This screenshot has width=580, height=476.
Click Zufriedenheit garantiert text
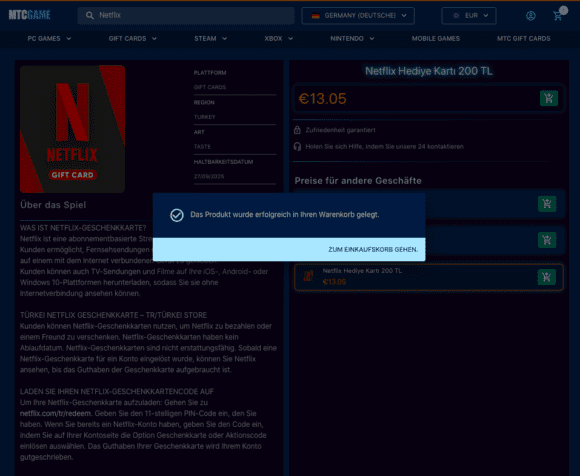(x=340, y=130)
